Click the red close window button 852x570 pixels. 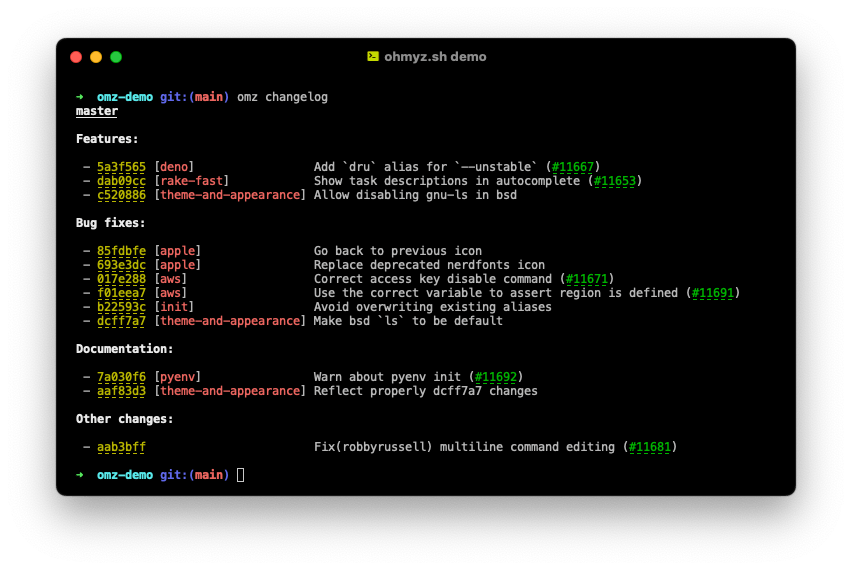coord(76,57)
